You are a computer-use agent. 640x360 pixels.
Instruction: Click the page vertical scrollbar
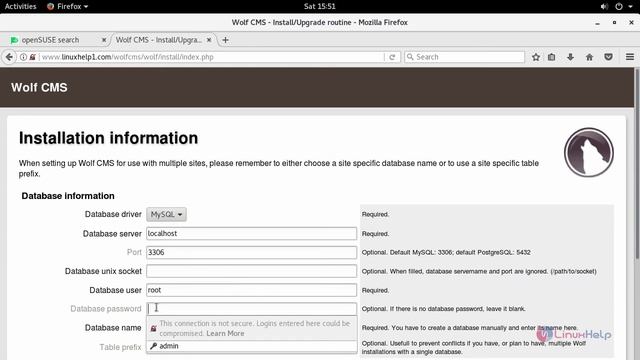637,163
